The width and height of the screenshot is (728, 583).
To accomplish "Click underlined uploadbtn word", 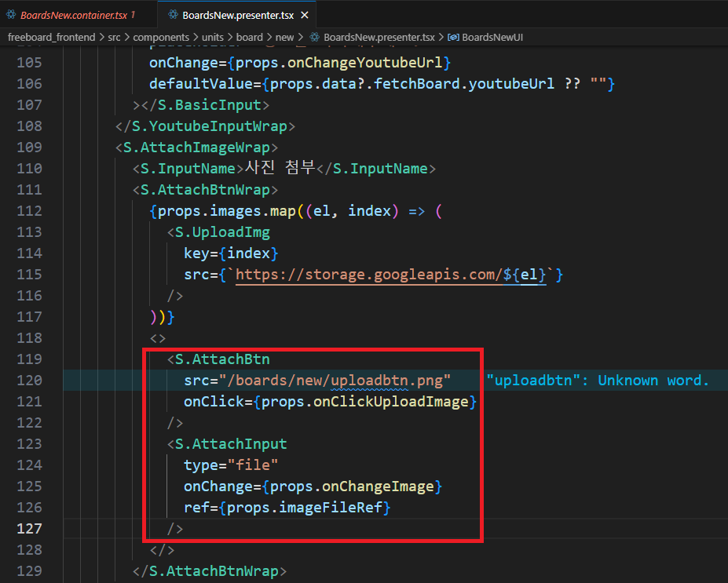I will pyautogui.click(x=369, y=381).
